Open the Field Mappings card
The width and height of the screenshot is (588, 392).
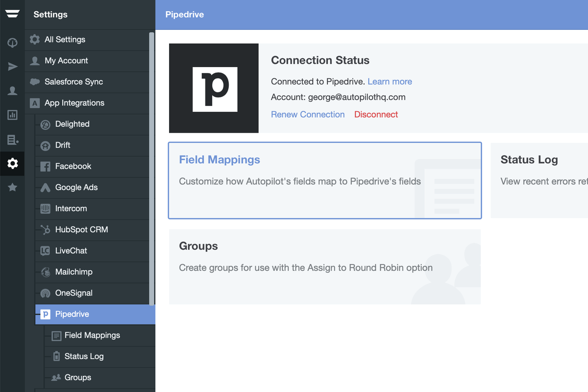click(x=325, y=180)
